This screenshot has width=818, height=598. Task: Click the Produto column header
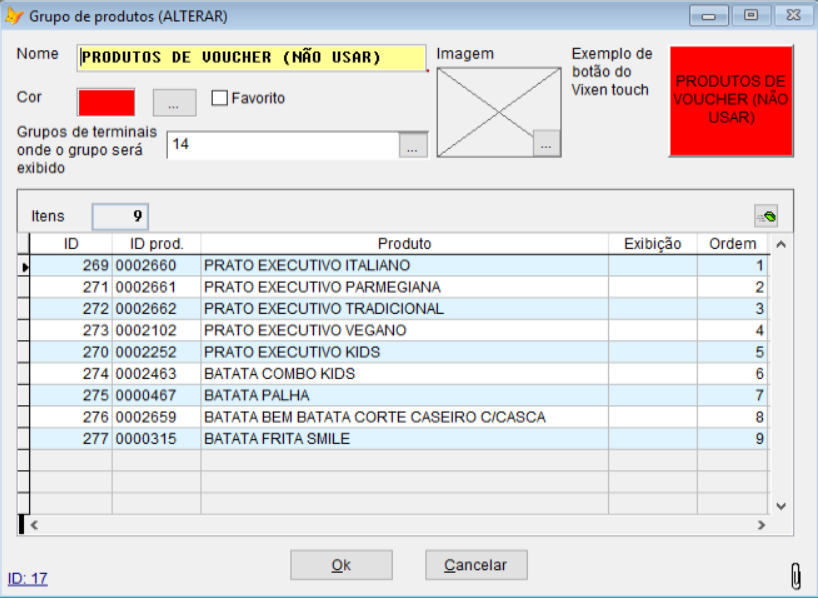(x=404, y=244)
